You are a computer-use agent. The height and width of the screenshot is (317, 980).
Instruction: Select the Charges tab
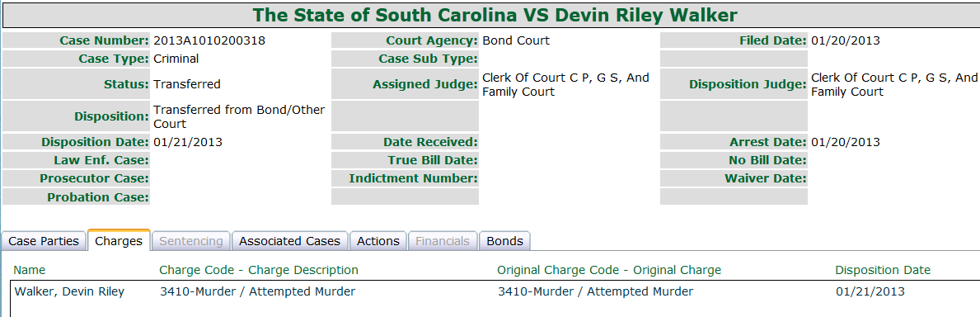[119, 241]
